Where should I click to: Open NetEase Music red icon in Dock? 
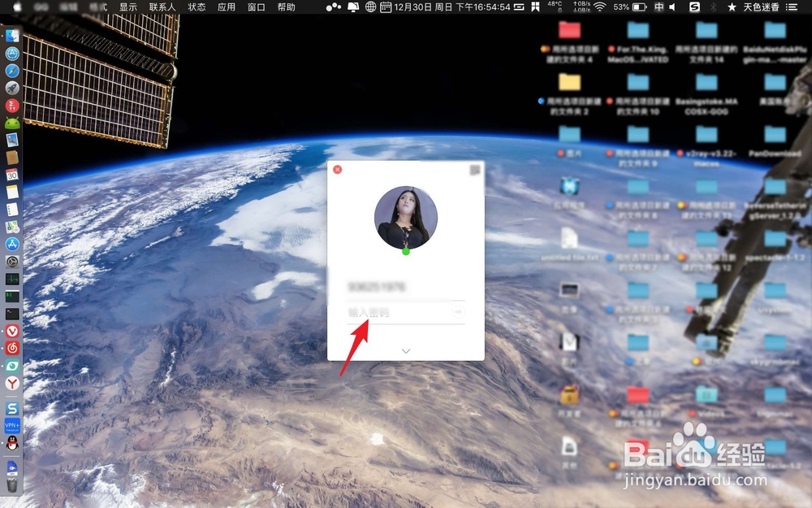click(x=12, y=349)
